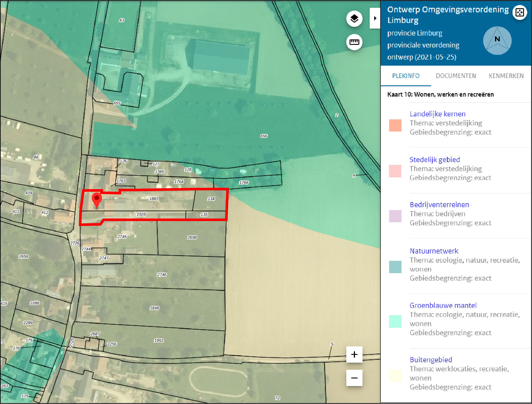Image resolution: width=532 pixels, height=404 pixels.
Task: Click parcel label 128 on the map
Action: (x=188, y=169)
